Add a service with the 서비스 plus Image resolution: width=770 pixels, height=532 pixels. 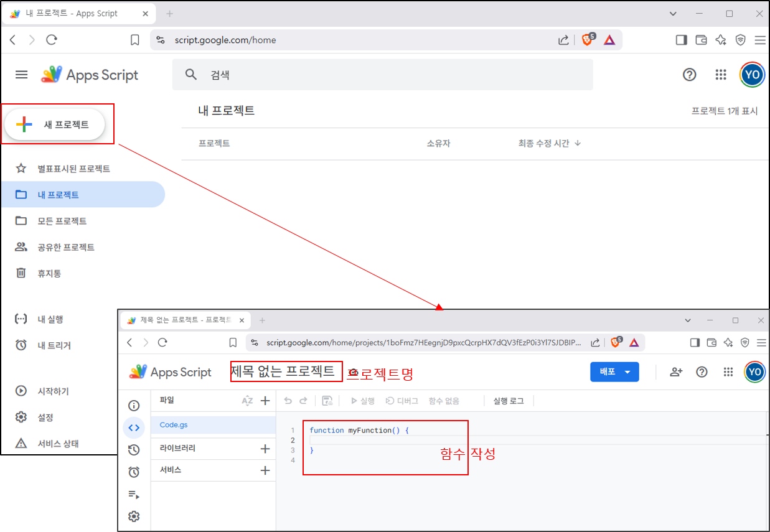coord(265,470)
